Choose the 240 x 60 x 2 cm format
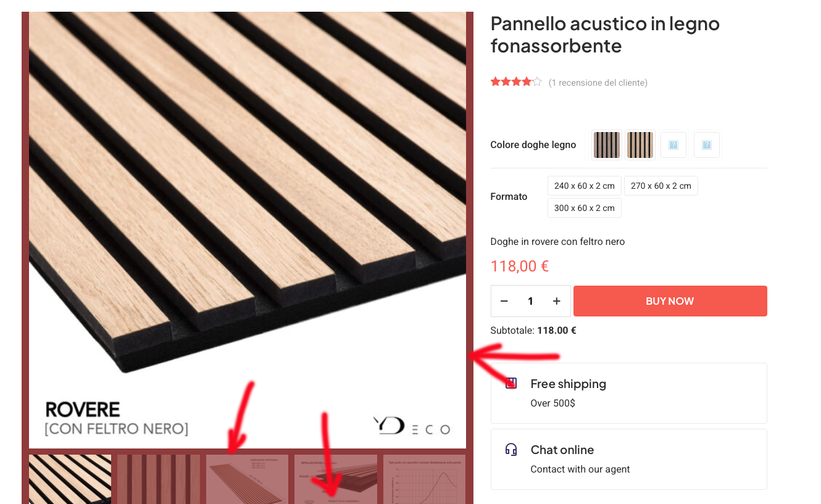Viewport: 821px width, 504px height. (x=585, y=186)
